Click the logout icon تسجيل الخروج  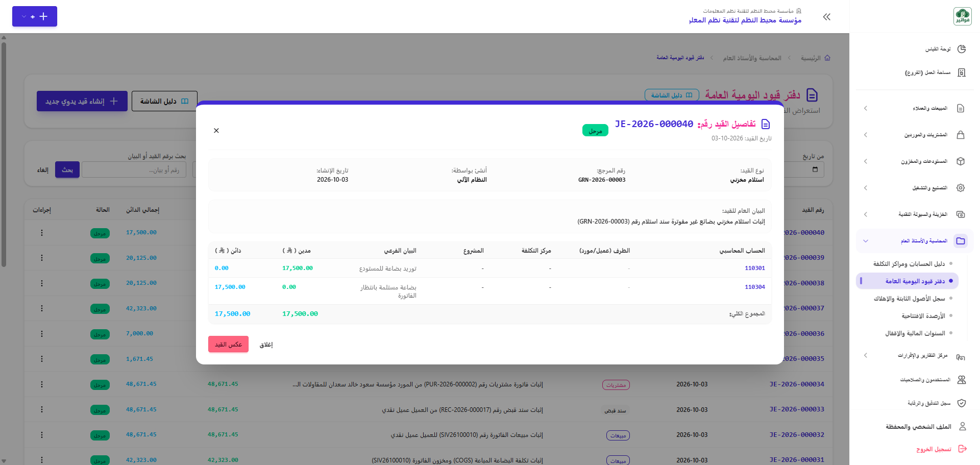(963, 449)
